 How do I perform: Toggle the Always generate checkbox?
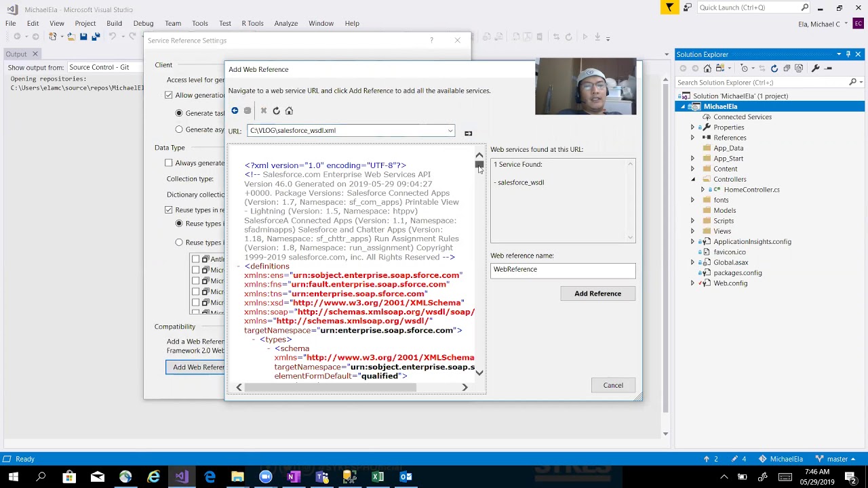point(169,163)
